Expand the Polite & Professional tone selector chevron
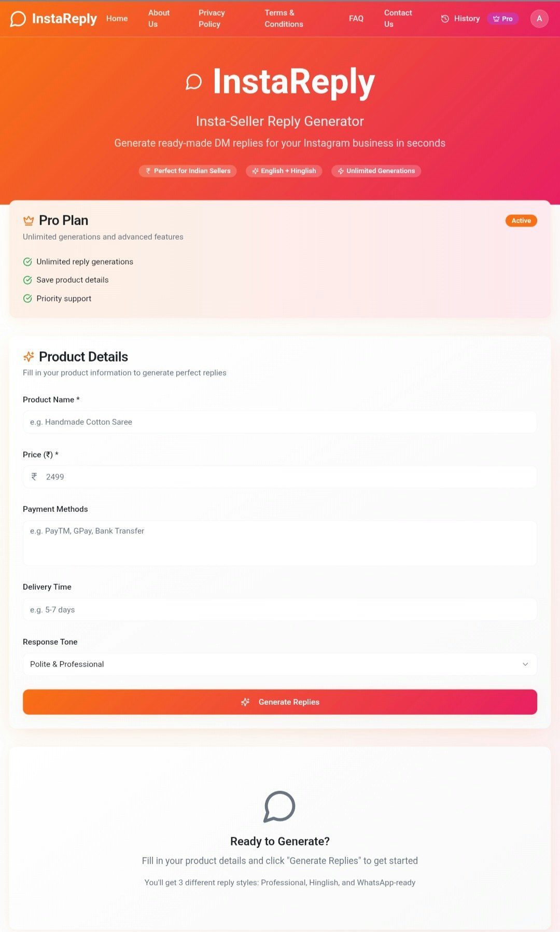This screenshot has height=932, width=560. 525,664
